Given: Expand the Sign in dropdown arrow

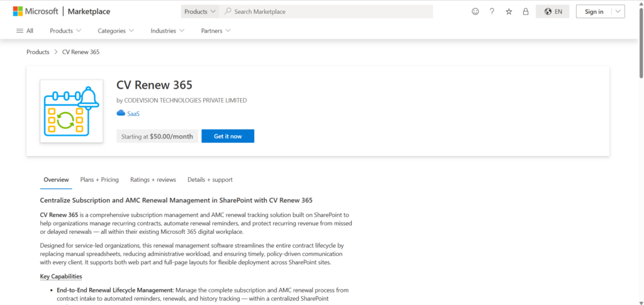Looking at the screenshot, I should 618,11.
